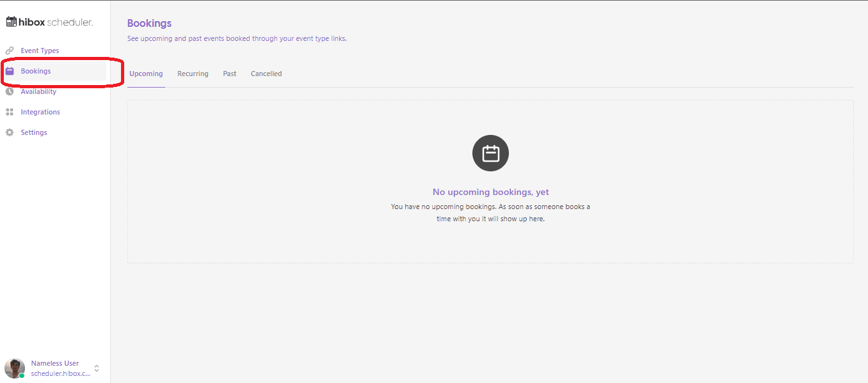Click the green online status dot

click(22, 375)
